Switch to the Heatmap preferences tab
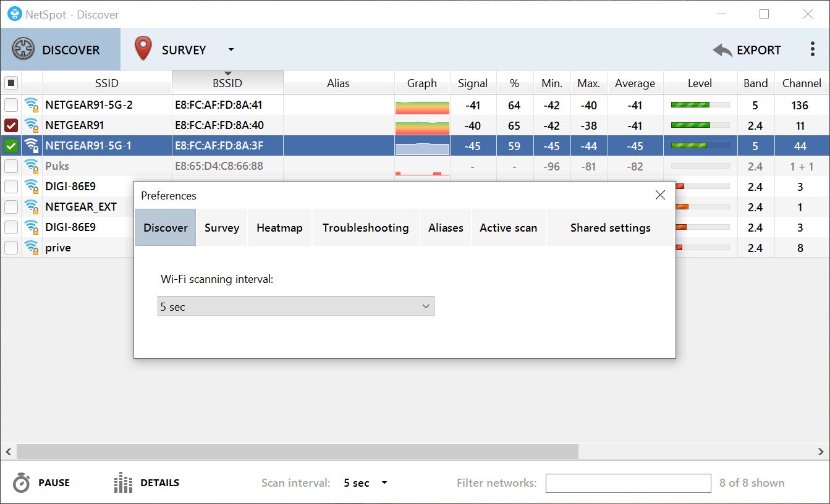 (x=279, y=228)
